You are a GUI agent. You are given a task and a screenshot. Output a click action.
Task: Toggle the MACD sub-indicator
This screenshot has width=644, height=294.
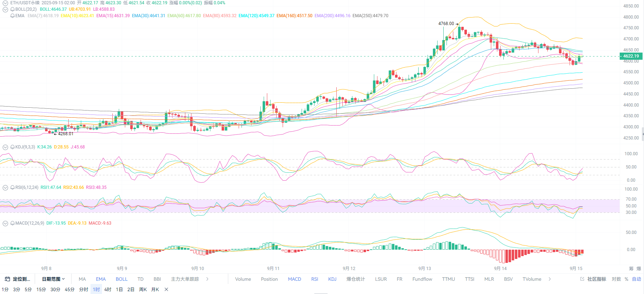(294, 279)
